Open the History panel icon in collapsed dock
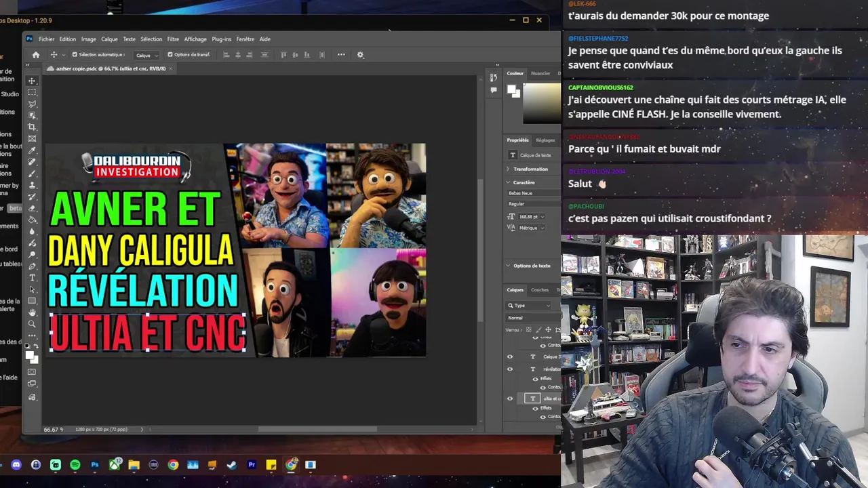Image resolution: width=868 pixels, height=488 pixels. click(x=494, y=78)
